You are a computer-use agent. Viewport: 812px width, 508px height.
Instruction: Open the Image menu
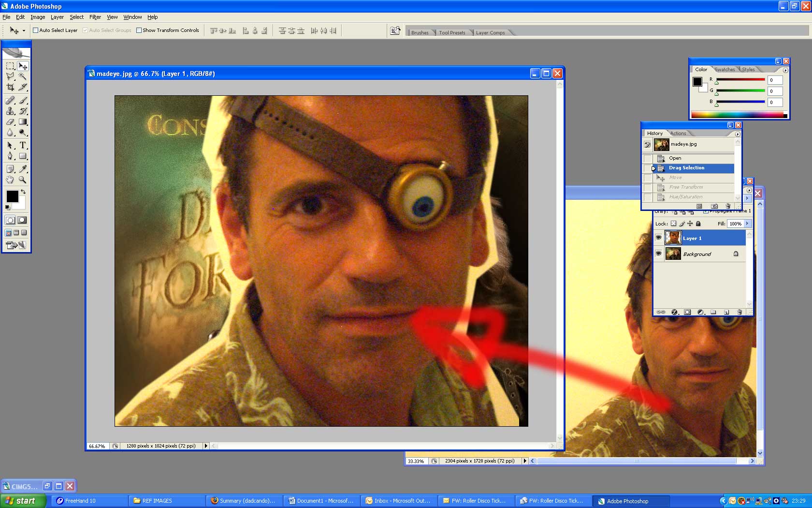(38, 17)
